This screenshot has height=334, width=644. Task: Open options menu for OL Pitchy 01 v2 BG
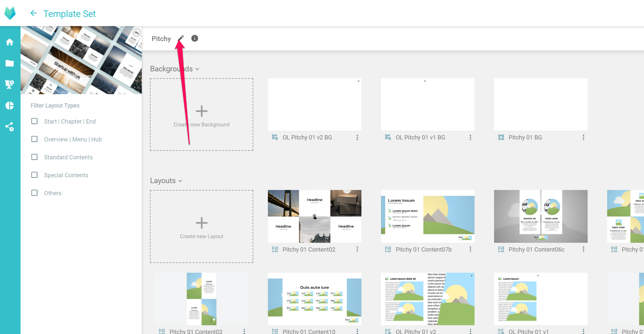click(357, 138)
